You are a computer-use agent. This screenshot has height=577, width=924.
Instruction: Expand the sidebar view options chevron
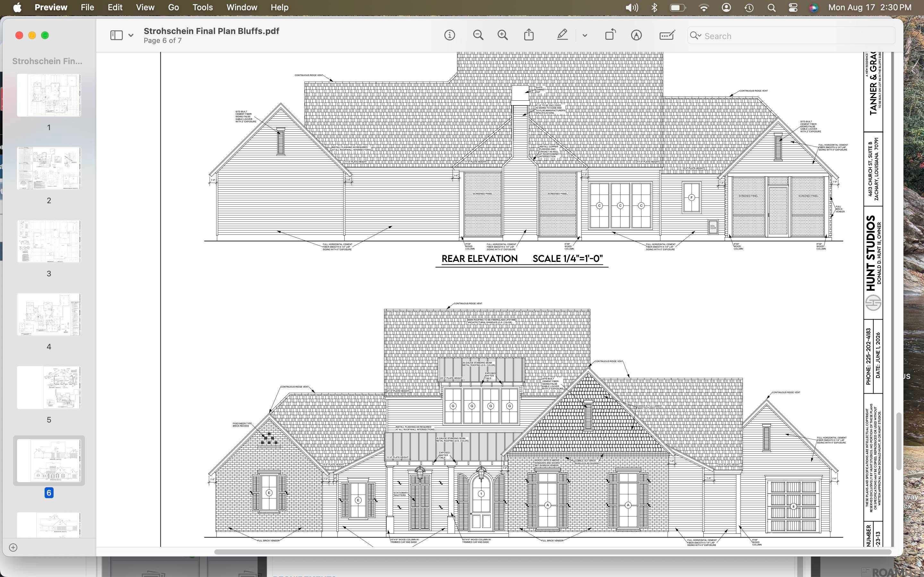tap(131, 36)
